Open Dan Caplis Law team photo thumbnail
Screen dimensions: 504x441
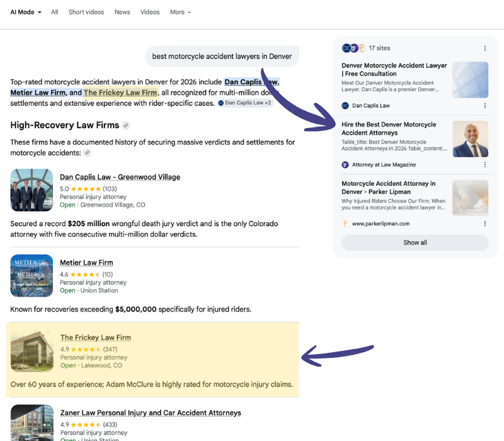tap(31, 190)
